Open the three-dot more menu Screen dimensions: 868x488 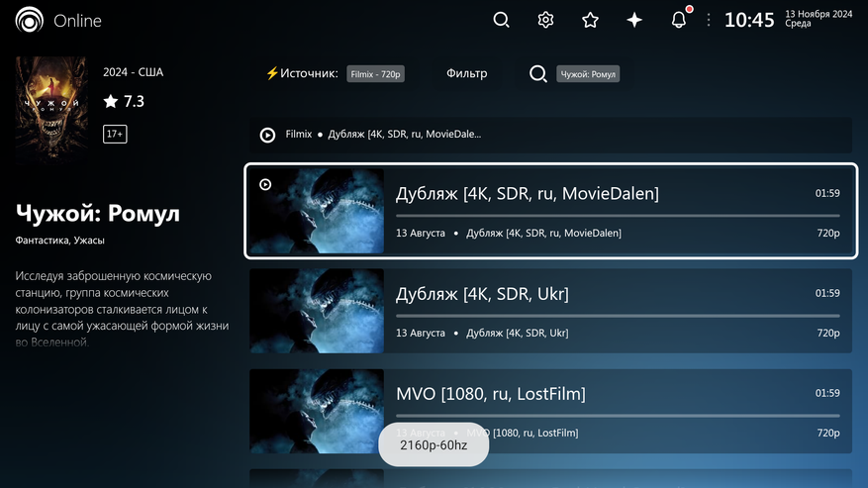pos(709,21)
